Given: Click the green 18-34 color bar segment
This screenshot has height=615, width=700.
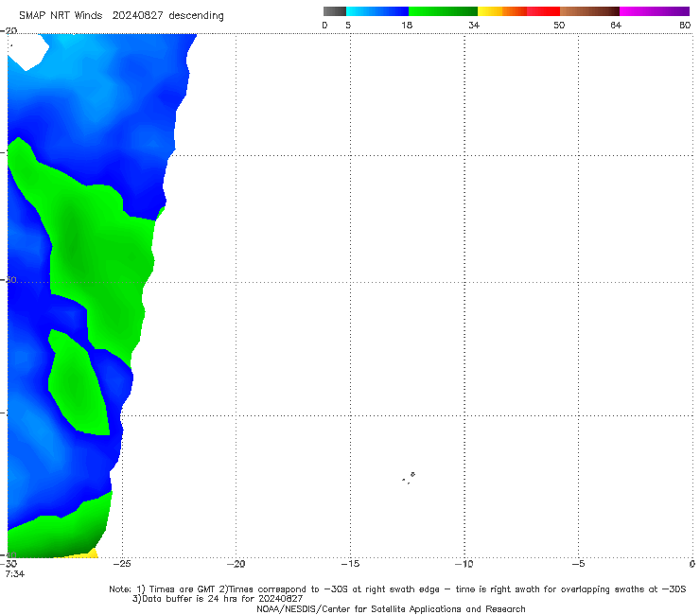Looking at the screenshot, I should click(x=443, y=11).
